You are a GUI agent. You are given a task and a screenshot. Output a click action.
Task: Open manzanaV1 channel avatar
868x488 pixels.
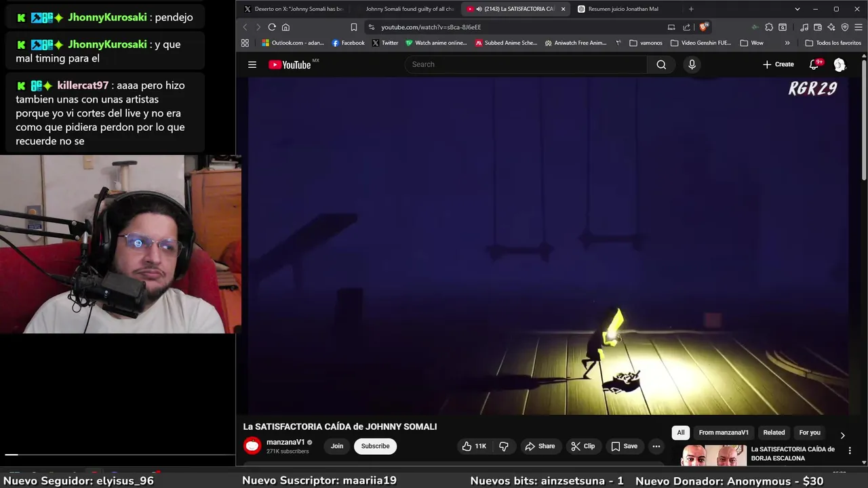[x=252, y=446]
